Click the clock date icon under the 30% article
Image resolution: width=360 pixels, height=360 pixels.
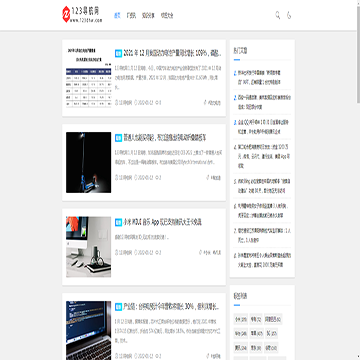click(x=136, y=356)
